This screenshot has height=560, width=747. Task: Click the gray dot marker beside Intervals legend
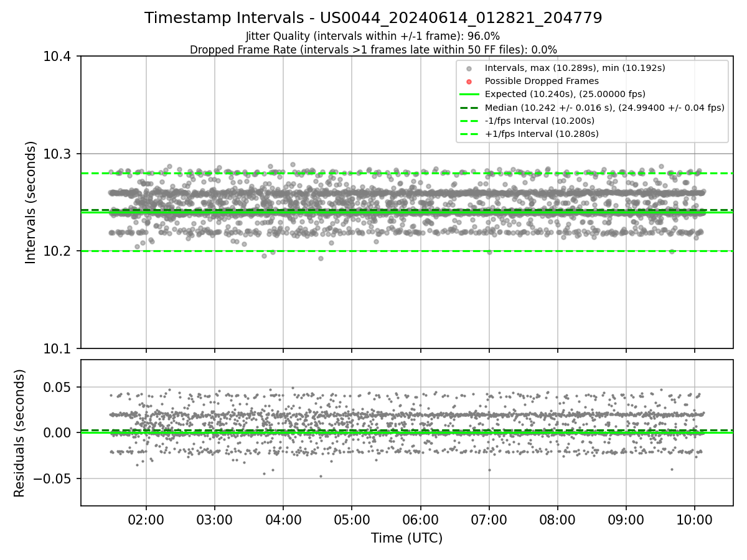tap(469, 68)
